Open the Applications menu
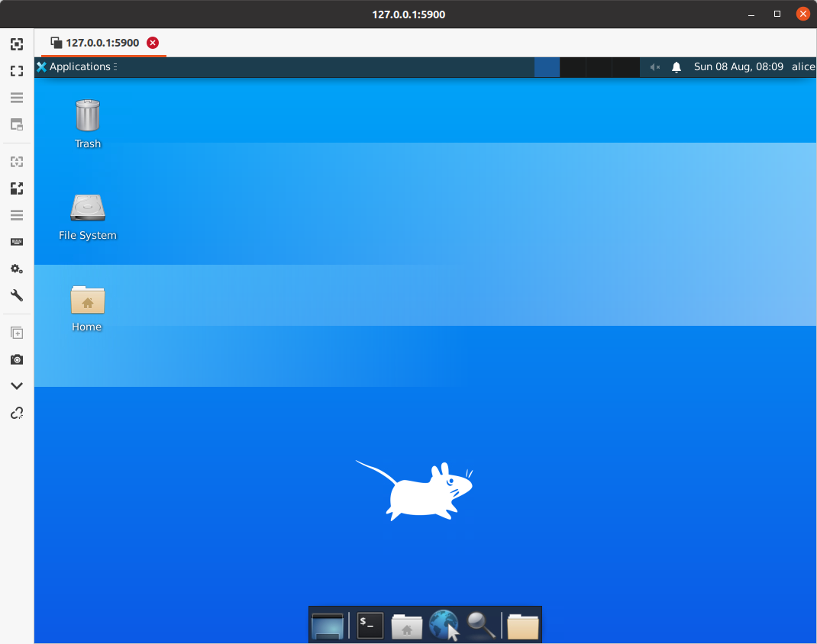This screenshot has width=817, height=644. tap(76, 67)
